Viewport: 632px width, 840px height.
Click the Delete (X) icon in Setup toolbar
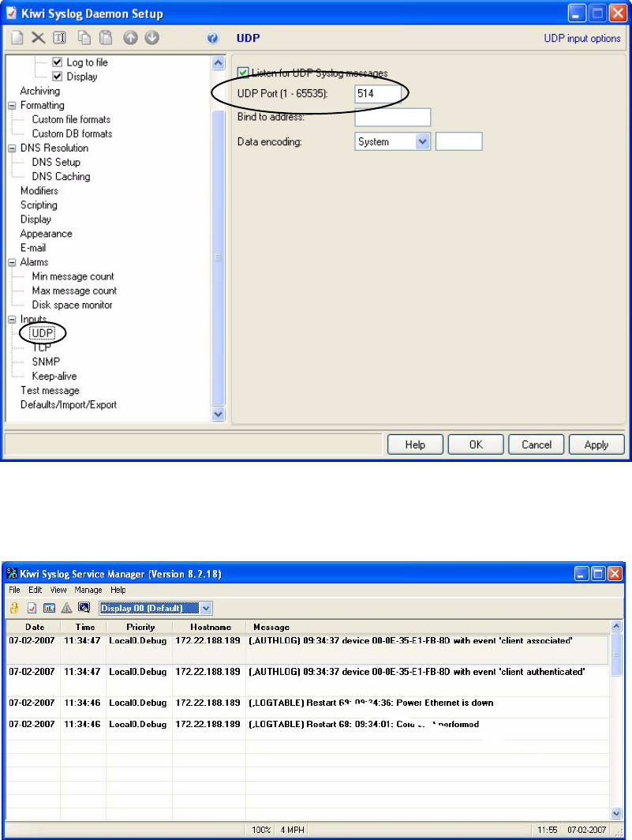tap(38, 38)
